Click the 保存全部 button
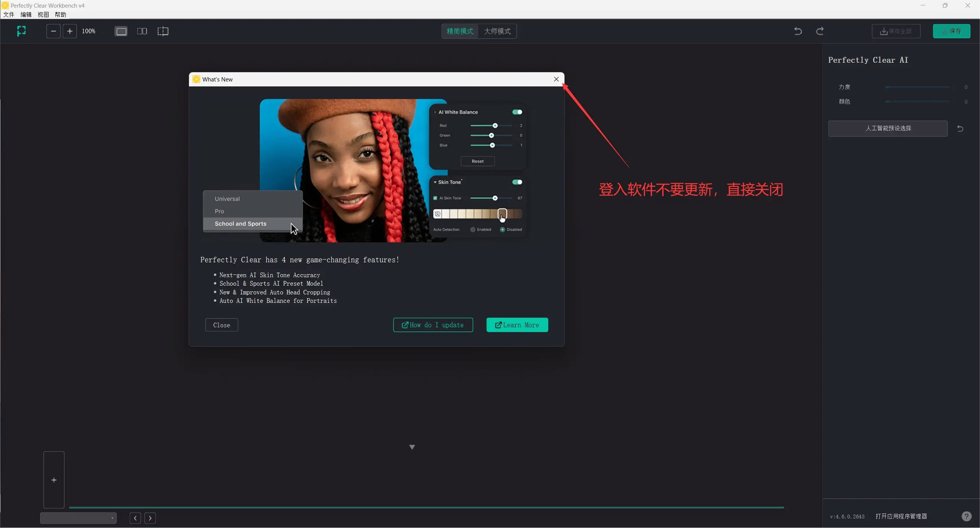980x528 pixels. (x=896, y=31)
